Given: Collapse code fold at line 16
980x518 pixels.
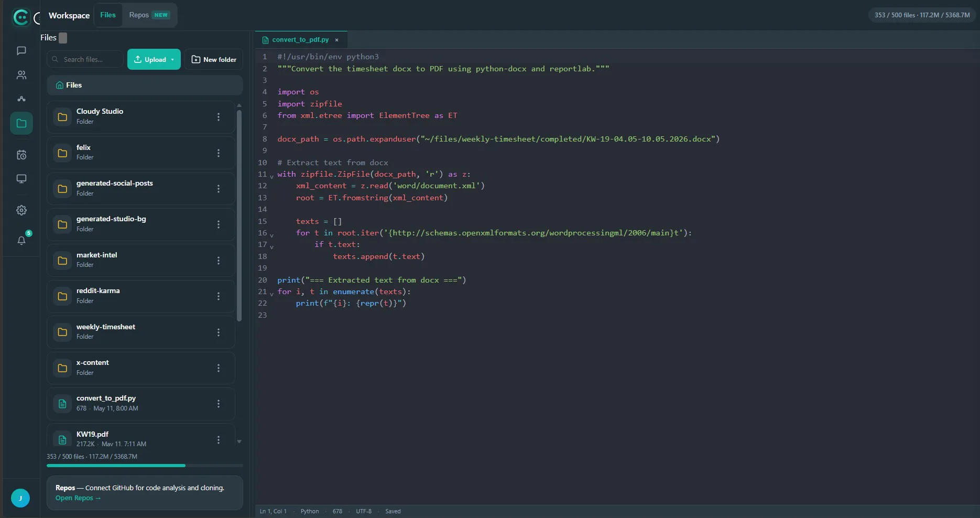Looking at the screenshot, I should click(x=271, y=235).
